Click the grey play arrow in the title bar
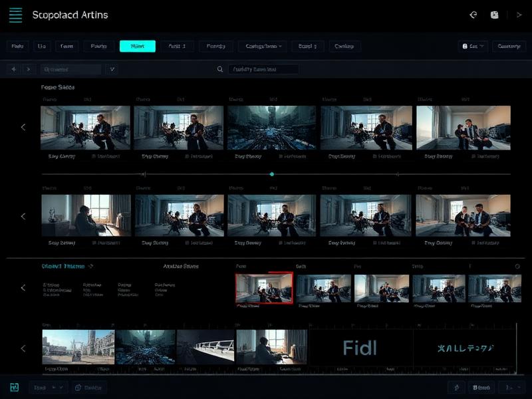 [x=519, y=15]
